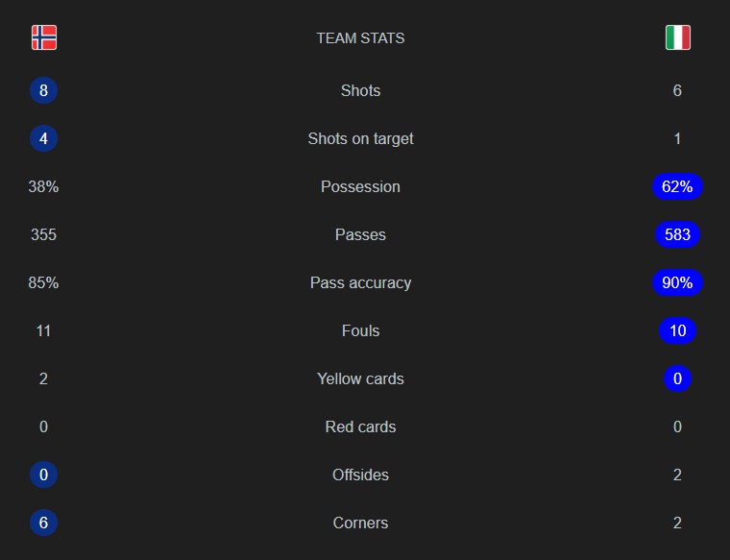Select Norway's offsides badge showing 0
The height and width of the screenshot is (560, 730).
(43, 475)
